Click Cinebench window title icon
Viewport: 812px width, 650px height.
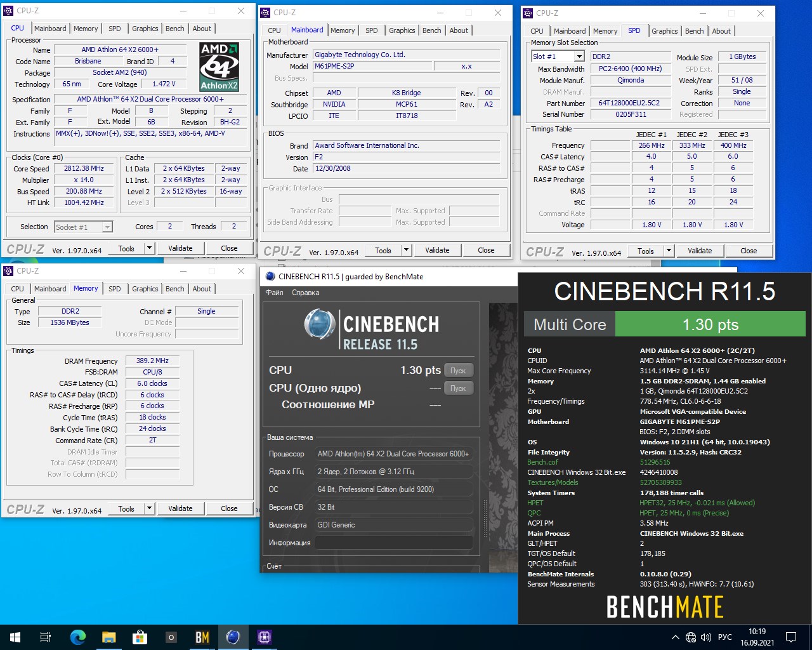[270, 276]
